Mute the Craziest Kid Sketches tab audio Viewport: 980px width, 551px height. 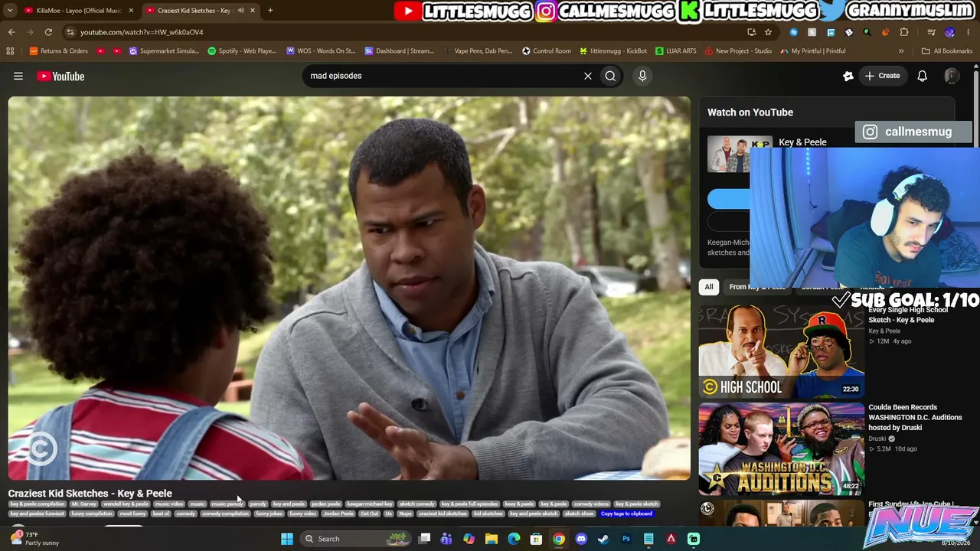pyautogui.click(x=240, y=11)
